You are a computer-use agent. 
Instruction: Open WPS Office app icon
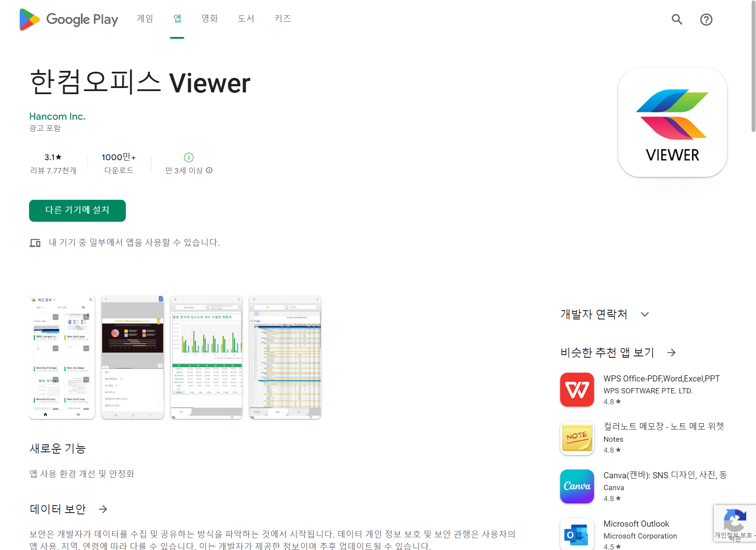pyautogui.click(x=577, y=389)
